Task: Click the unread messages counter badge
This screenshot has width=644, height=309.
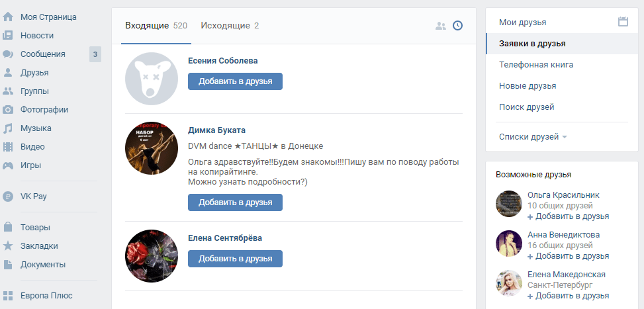Action: 95,54
